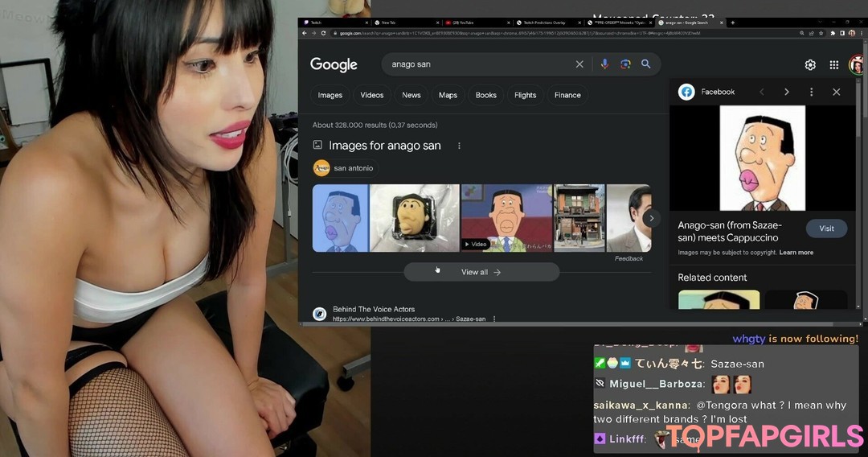Open more options in image preview panel
868x457 pixels.
coord(811,92)
